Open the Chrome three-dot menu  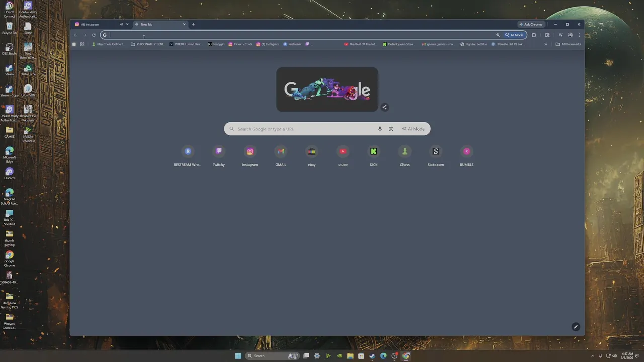579,35
